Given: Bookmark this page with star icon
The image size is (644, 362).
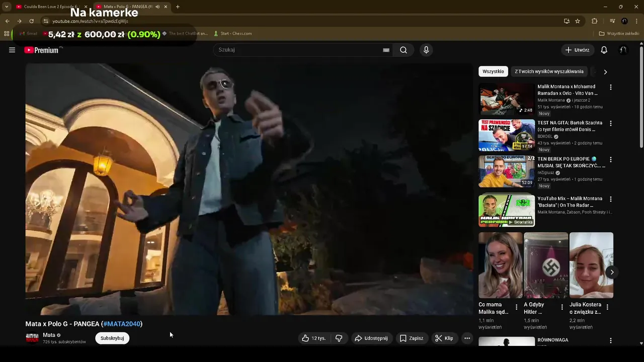Looking at the screenshot, I should pyautogui.click(x=578, y=21).
